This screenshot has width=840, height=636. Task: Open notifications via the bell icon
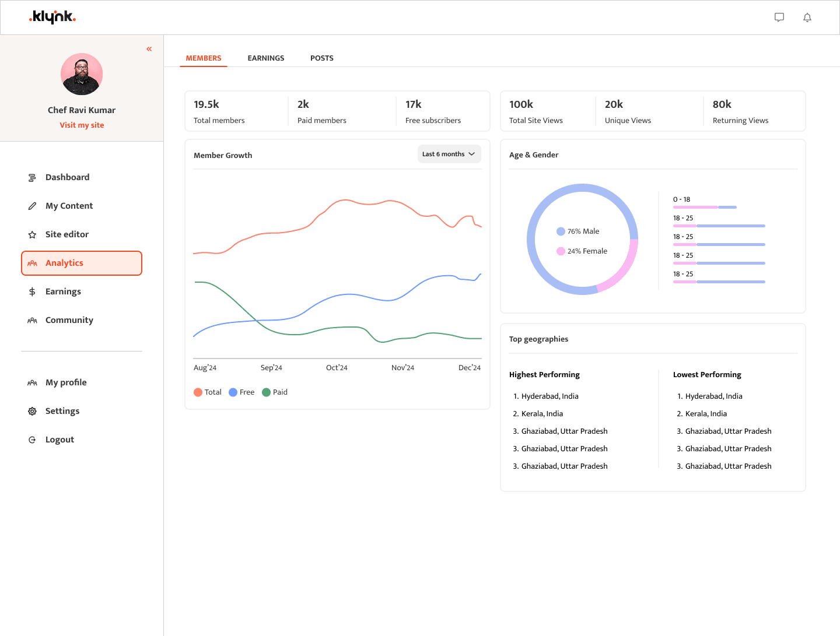pos(807,17)
